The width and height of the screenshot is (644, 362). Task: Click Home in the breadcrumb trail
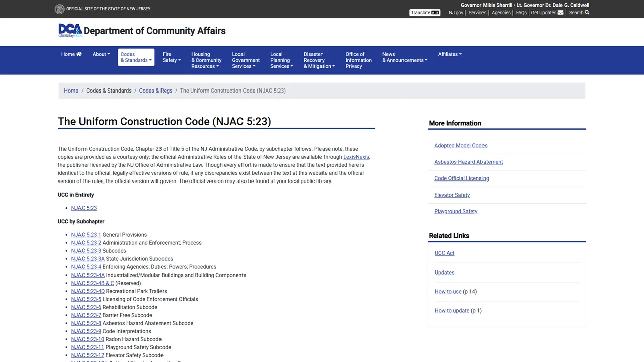(71, 91)
